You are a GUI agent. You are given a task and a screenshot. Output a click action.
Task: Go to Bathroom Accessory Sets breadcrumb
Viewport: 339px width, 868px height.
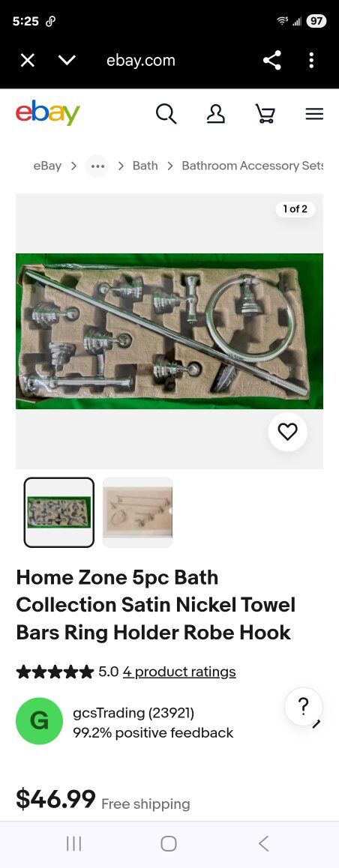click(253, 166)
